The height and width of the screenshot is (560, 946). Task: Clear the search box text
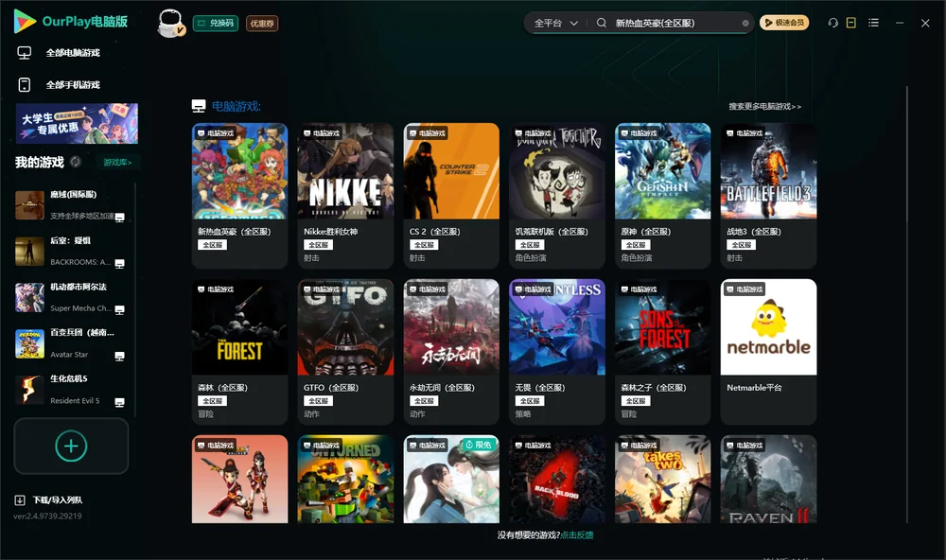point(745,24)
